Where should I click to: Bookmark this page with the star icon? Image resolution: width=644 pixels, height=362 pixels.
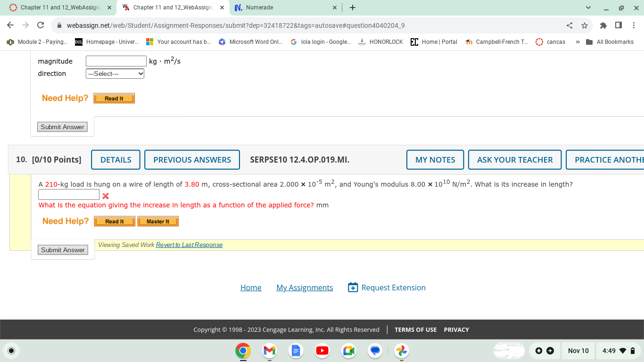(x=585, y=25)
